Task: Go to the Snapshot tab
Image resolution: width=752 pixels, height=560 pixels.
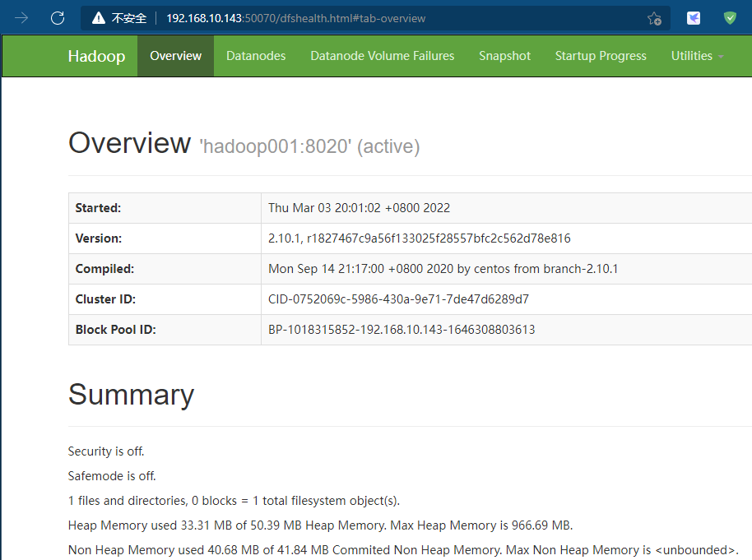Action: pyautogui.click(x=504, y=56)
